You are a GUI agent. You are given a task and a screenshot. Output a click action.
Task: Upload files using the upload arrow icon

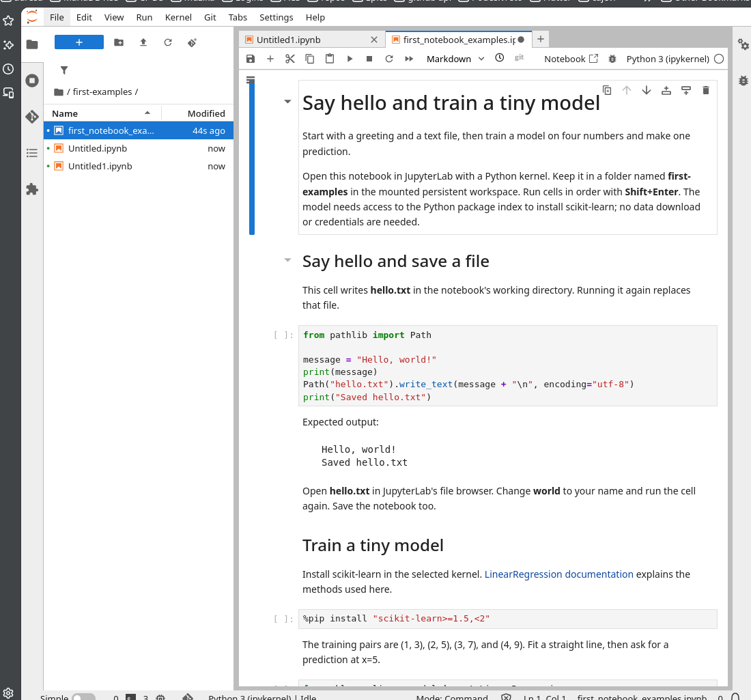point(143,42)
